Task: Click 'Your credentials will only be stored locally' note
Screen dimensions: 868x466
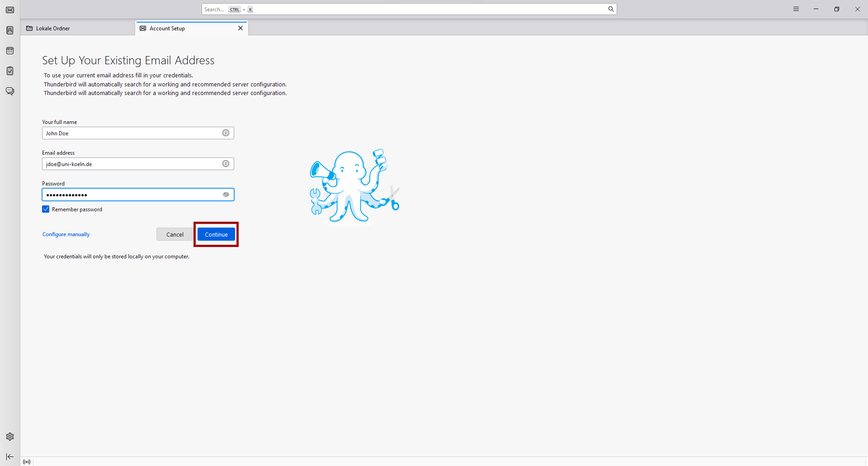Action: coord(117,257)
